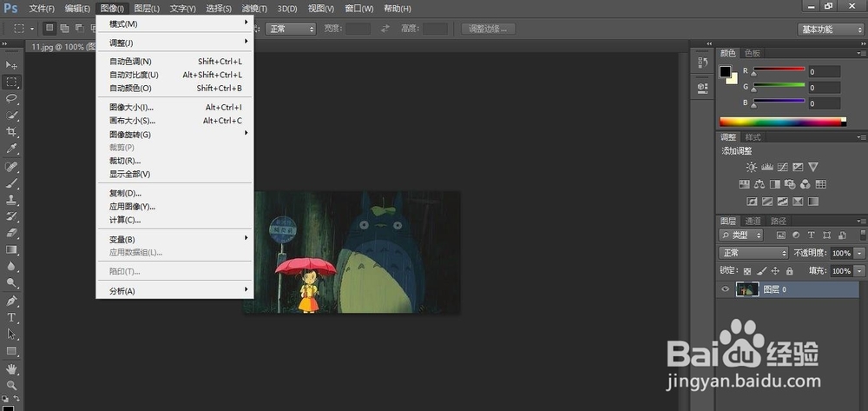This screenshot has height=411, width=868.
Task: Open the 滤镜(T) menu
Action: (254, 9)
